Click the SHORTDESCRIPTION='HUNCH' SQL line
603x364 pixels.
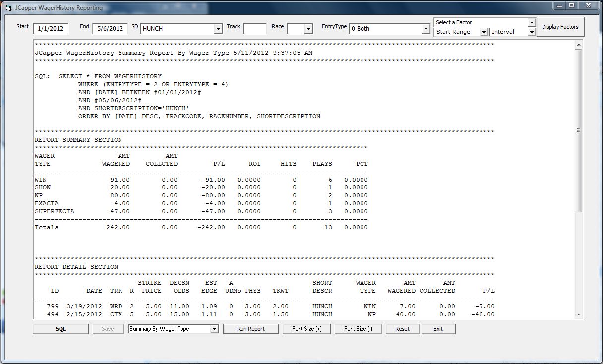(x=134, y=108)
